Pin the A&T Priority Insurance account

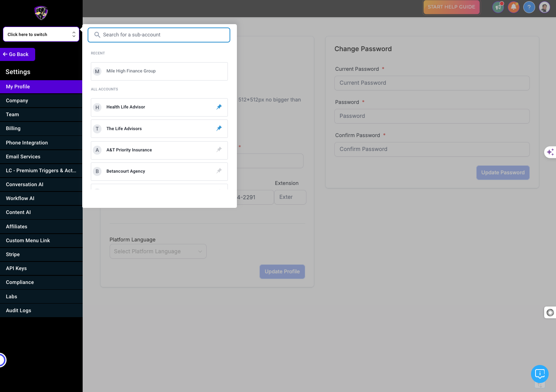pos(219,150)
